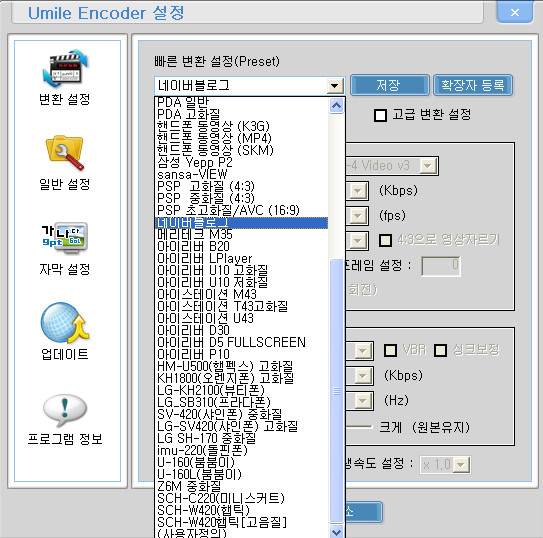
Task: Collapse the Preset combo box arrow
Action: click(x=335, y=86)
